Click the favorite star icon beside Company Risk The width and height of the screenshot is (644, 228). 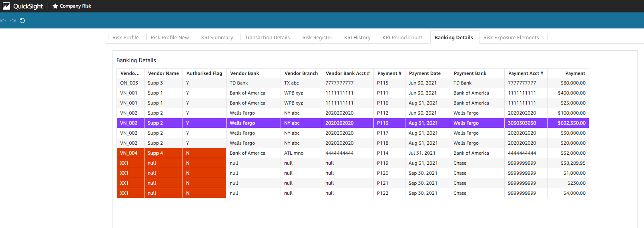click(55, 6)
